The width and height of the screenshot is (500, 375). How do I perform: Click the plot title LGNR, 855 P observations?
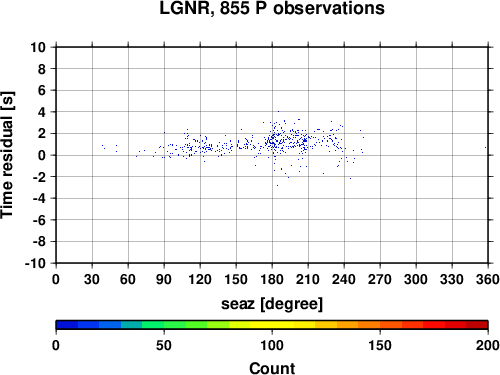(272, 8)
